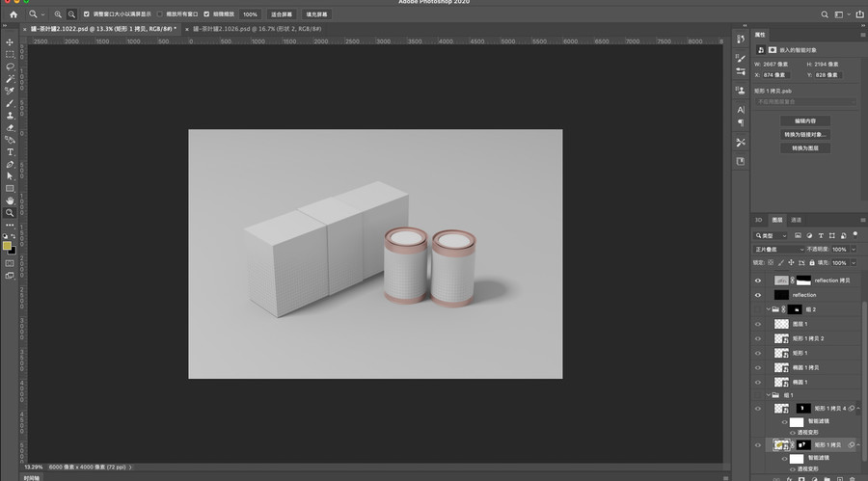The height and width of the screenshot is (481, 868).
Task: Select the Clone Stamp tool
Action: (x=10, y=116)
